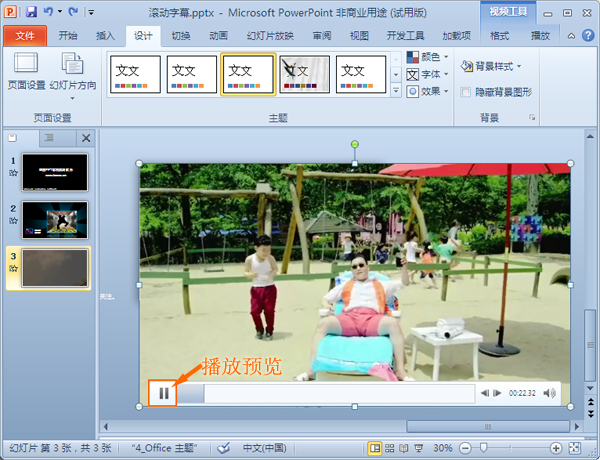This screenshot has height=460, width=600.
Task: Open the Animations (动画) ribbon tab
Action: pyautogui.click(x=218, y=35)
